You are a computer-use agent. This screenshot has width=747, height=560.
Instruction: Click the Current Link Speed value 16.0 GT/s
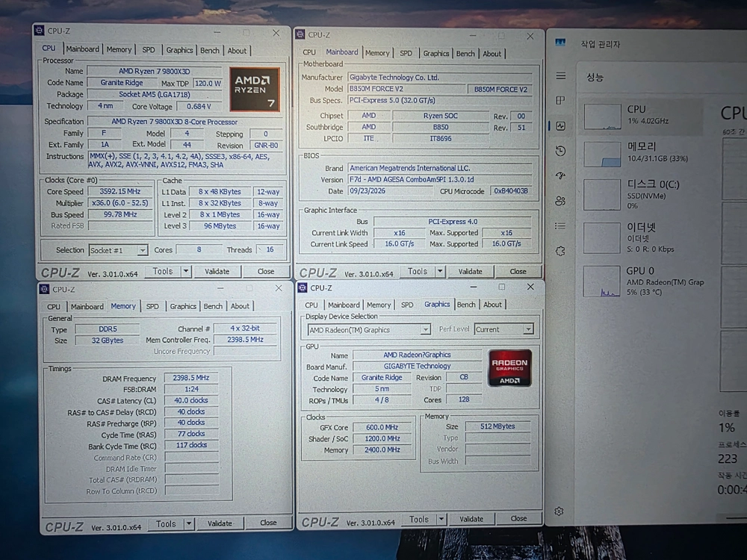pos(399,244)
